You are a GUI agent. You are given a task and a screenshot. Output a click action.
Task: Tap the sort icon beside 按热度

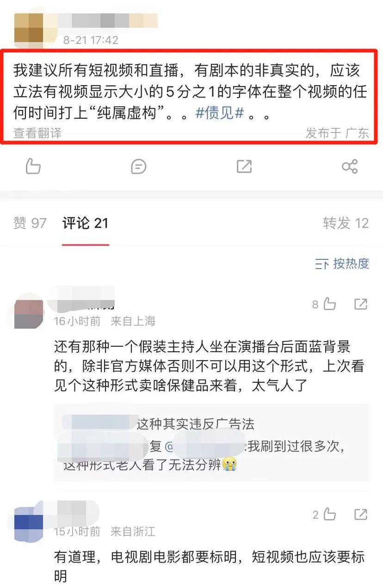[321, 264]
